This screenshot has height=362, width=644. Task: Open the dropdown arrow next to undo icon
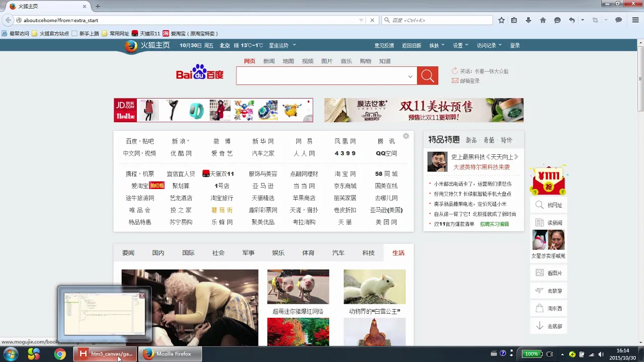583,20
